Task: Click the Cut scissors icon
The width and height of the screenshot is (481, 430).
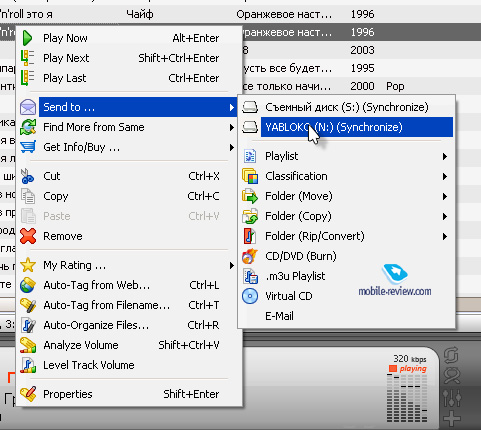Action: pyautogui.click(x=27, y=176)
